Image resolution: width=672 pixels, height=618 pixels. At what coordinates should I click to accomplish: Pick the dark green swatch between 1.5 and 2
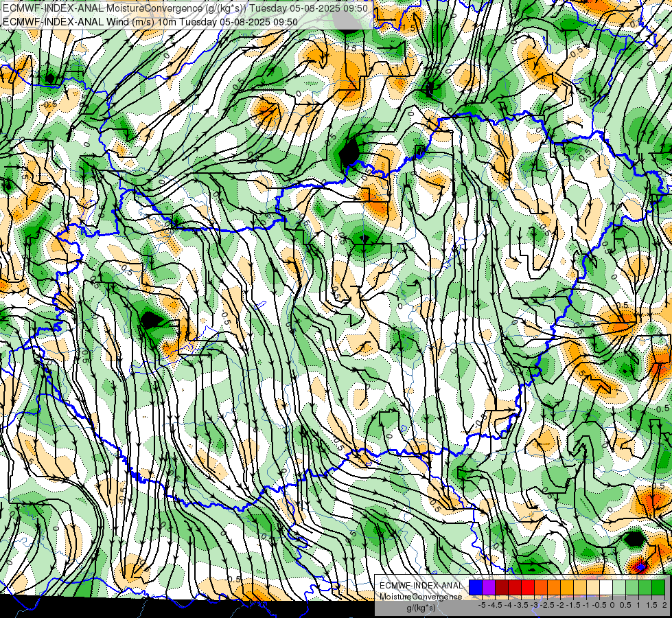pos(658,587)
